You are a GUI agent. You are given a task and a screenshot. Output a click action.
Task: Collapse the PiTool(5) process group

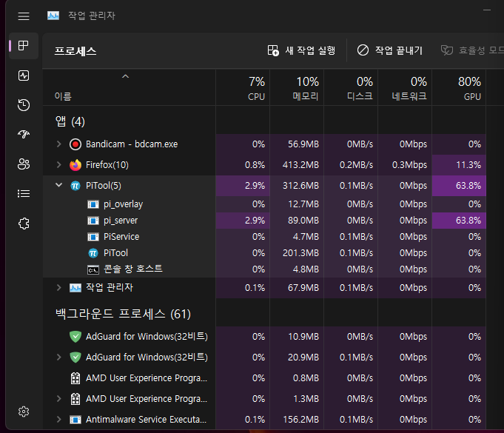click(x=59, y=185)
